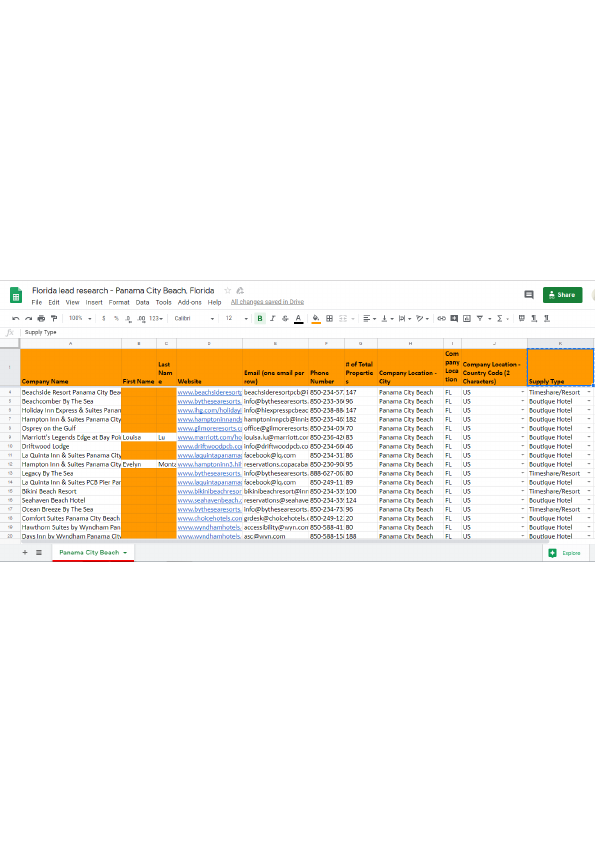Click the move to folder icon

click(240, 291)
